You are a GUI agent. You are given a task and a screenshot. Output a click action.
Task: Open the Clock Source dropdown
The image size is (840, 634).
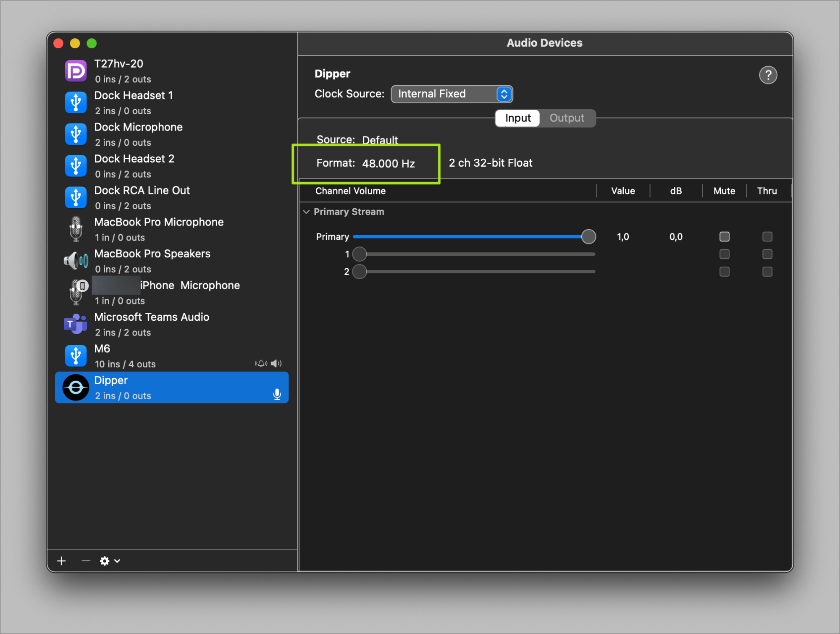(452, 94)
